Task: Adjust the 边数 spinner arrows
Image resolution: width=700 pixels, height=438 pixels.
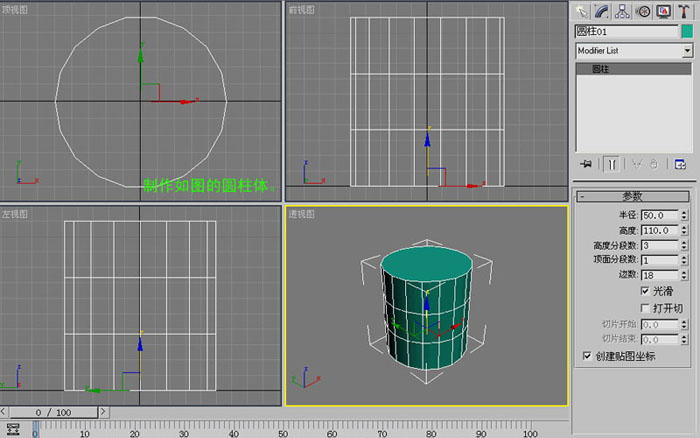Action: 684,275
